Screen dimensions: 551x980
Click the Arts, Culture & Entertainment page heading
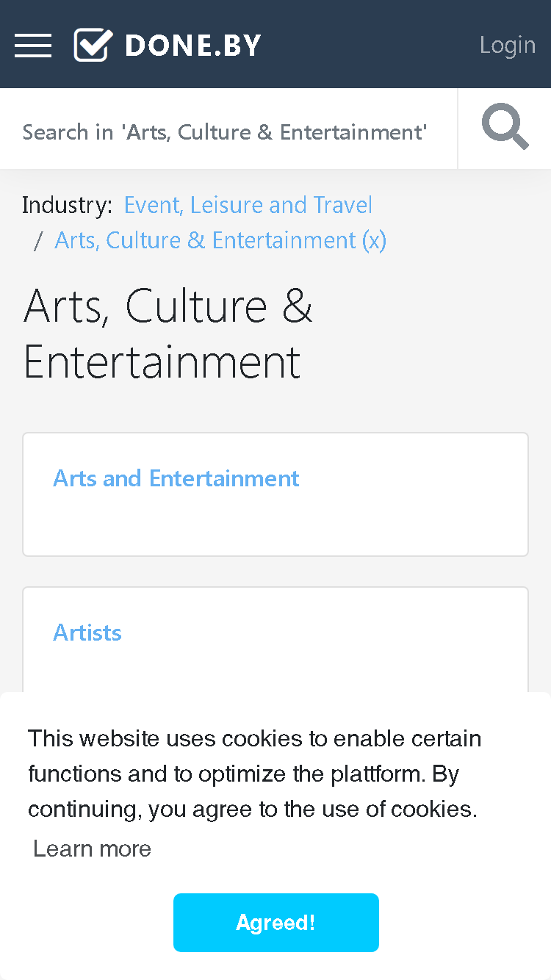pyautogui.click(x=168, y=334)
